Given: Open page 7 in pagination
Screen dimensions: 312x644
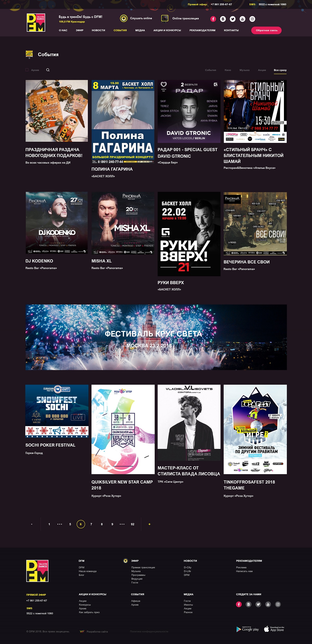Looking at the screenshot, I should [x=91, y=524].
